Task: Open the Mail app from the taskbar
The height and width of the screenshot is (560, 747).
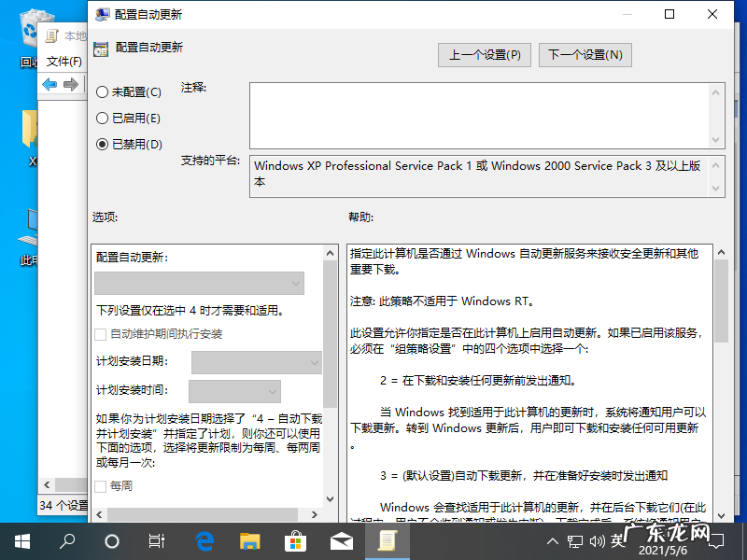Action: pos(341,540)
